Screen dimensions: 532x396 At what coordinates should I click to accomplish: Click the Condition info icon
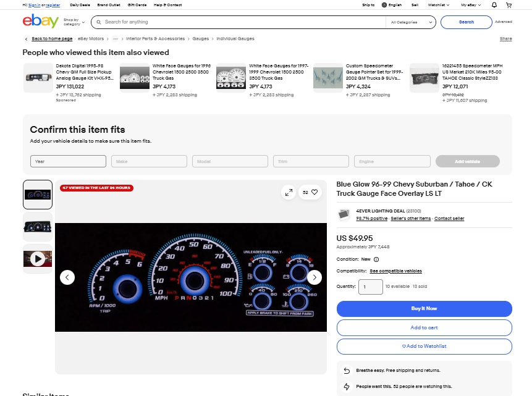(x=376, y=259)
